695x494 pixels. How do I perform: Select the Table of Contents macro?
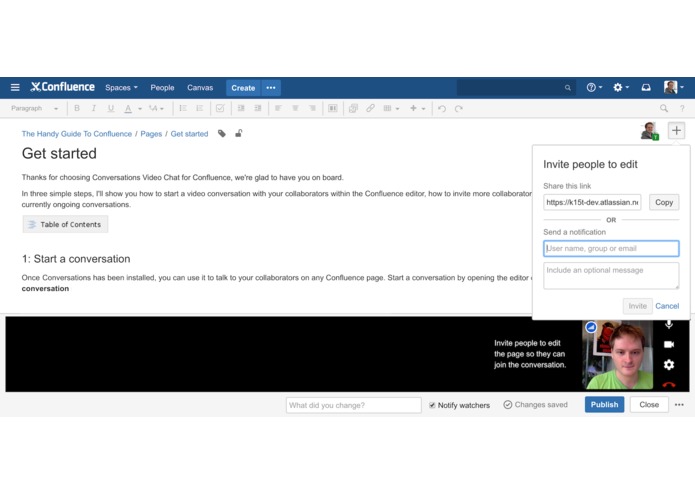point(65,224)
